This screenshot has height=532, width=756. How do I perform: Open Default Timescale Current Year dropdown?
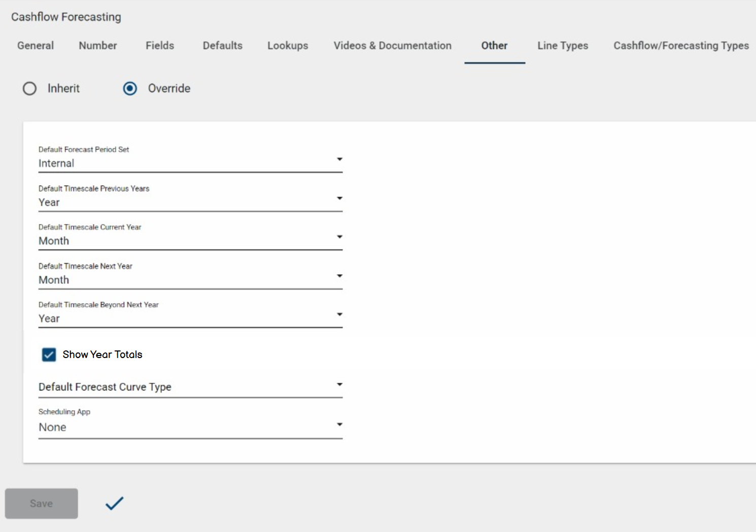click(190, 240)
